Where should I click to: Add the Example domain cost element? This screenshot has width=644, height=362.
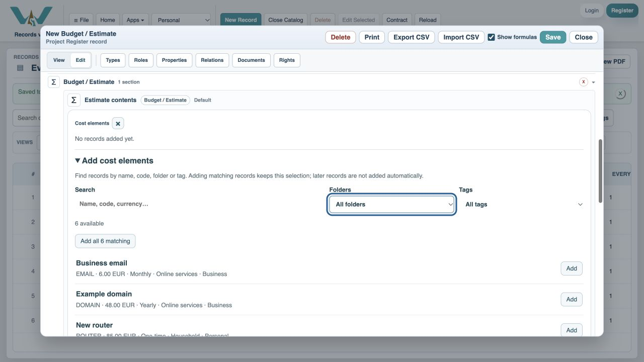[x=572, y=300]
